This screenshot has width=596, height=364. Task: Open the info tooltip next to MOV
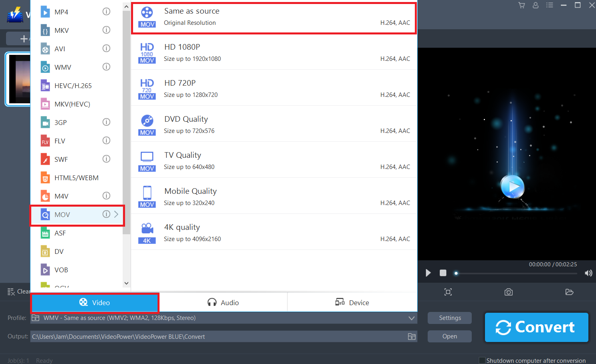click(x=106, y=214)
